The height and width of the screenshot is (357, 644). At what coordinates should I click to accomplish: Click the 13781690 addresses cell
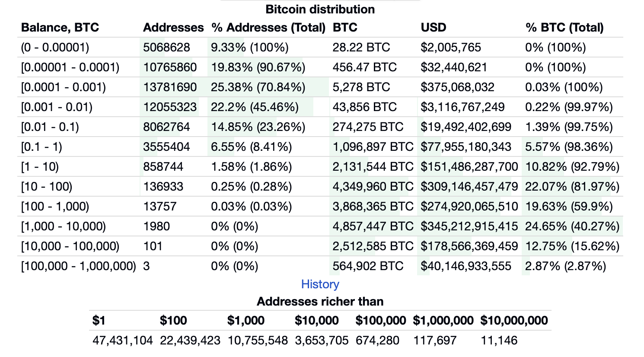click(x=170, y=87)
